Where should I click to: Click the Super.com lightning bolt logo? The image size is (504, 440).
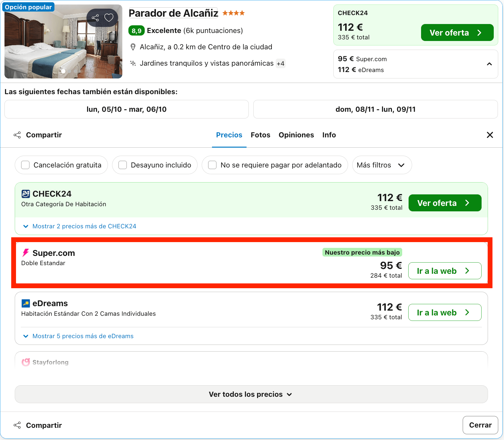pyautogui.click(x=26, y=253)
